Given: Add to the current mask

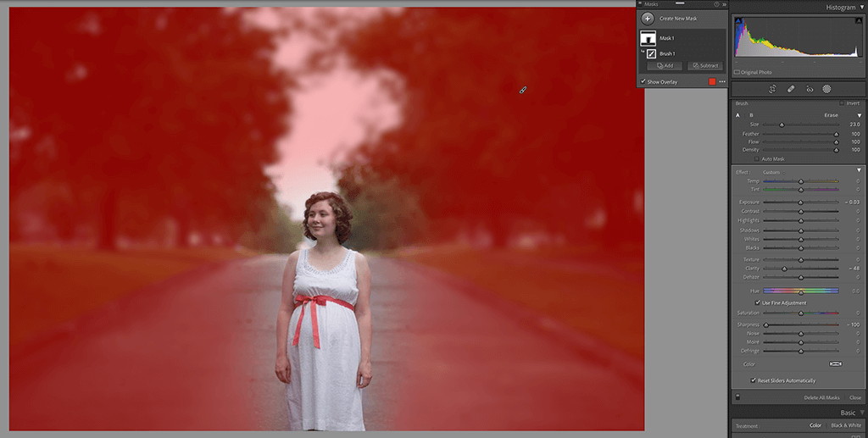Looking at the screenshot, I should pos(665,65).
